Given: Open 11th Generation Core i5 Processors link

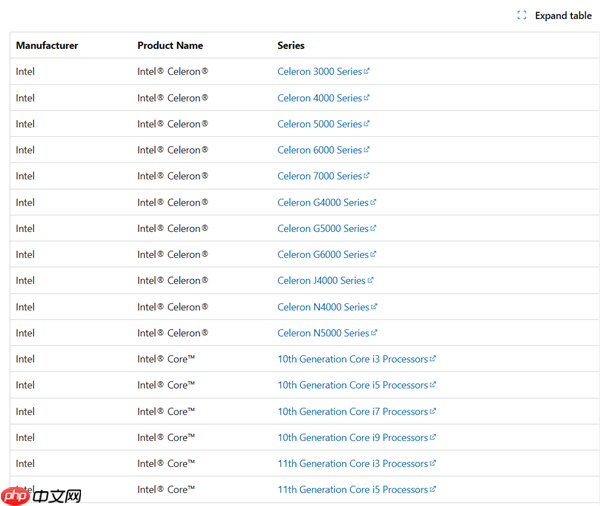Looking at the screenshot, I should [x=352, y=490].
